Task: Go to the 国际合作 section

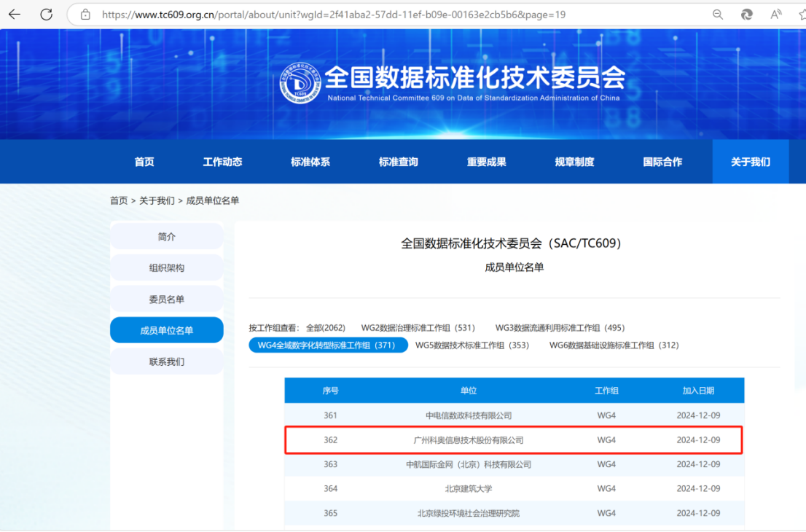Action: coord(660,161)
